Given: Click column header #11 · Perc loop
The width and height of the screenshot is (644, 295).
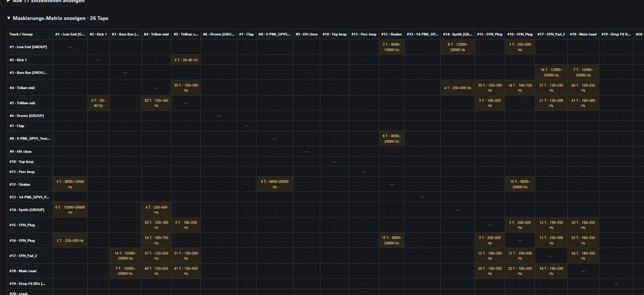Looking at the screenshot, I should 364,34.
